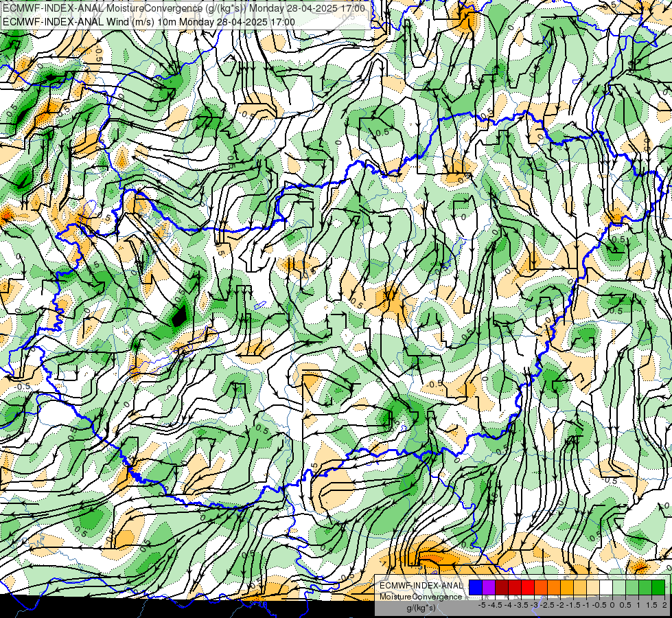Click the MoistureConvergence title line at top

click(x=184, y=8)
